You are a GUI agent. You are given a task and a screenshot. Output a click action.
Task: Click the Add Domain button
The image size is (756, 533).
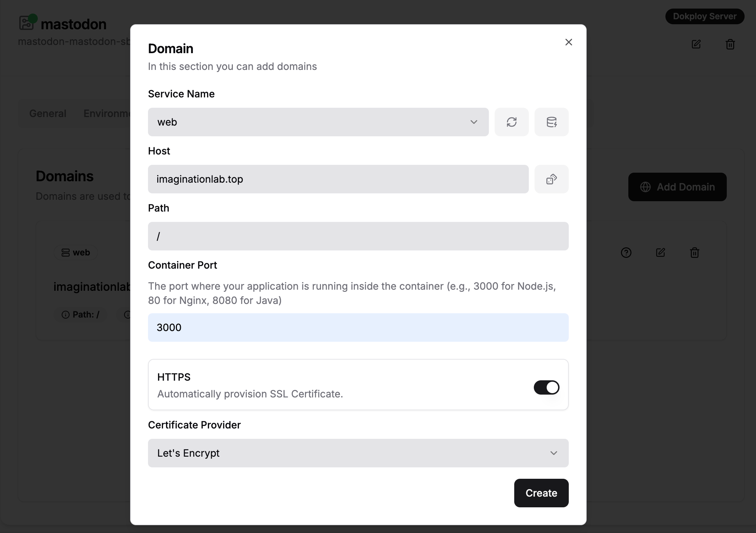(x=677, y=187)
